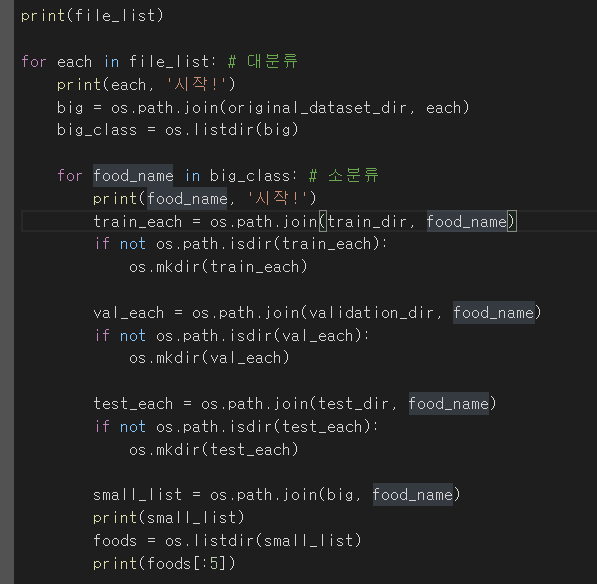The image size is (597, 584).
Task: Click food_name on the test_each line
Action: click(x=449, y=404)
